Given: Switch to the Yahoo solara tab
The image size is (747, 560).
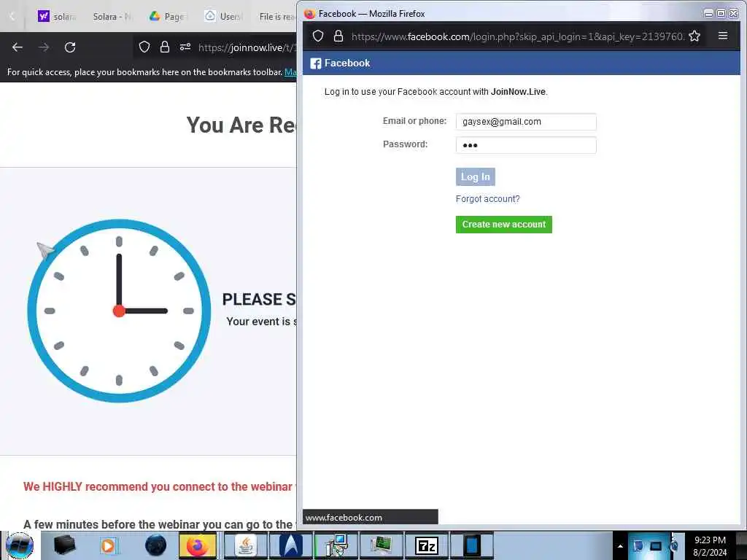Looking at the screenshot, I should click(57, 17).
